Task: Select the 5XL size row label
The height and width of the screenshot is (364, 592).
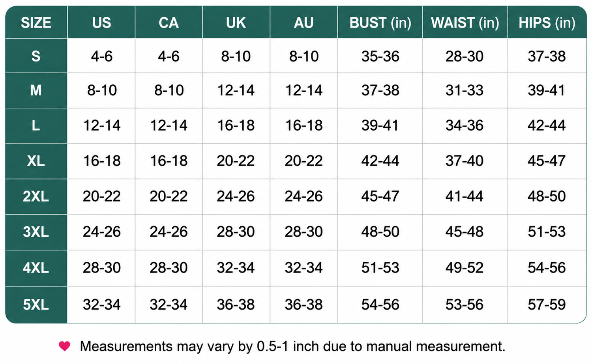Action: click(36, 305)
